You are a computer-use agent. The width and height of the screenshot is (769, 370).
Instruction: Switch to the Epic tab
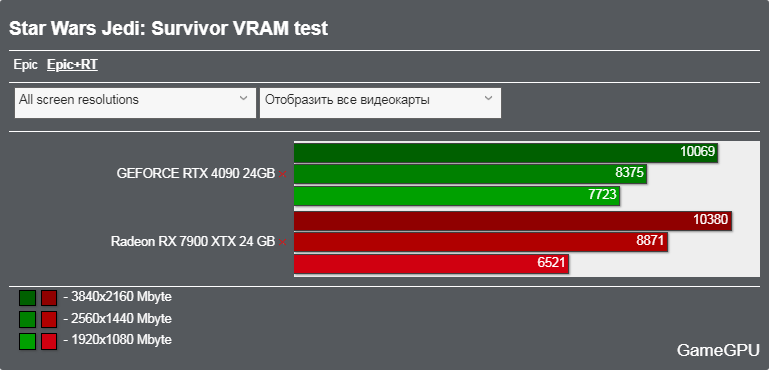tap(26, 65)
